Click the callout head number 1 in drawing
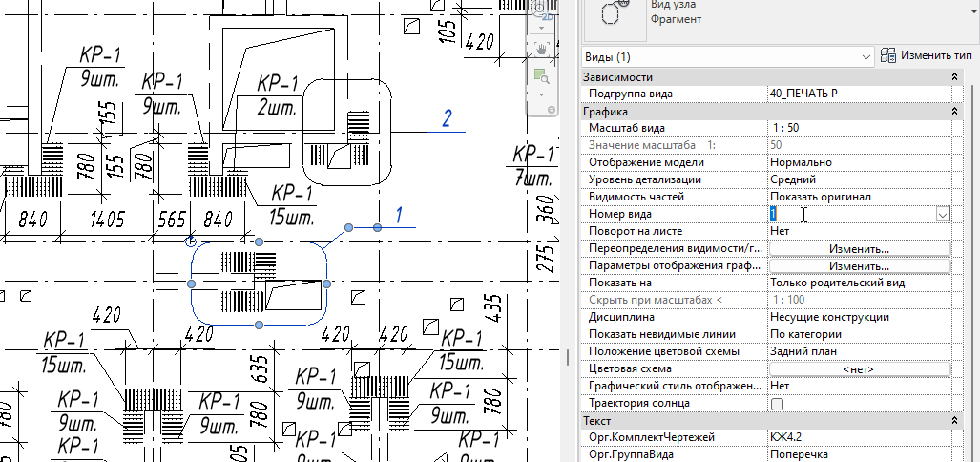The image size is (980, 462). (399, 216)
